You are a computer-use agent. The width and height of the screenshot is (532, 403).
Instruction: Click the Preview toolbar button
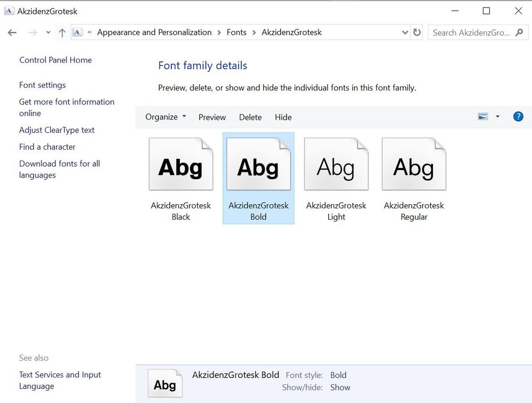click(212, 117)
